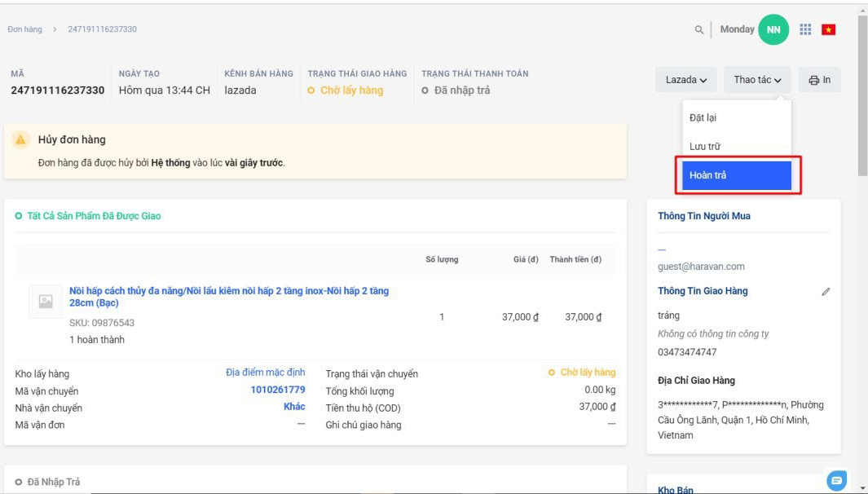Open the chat support bubble icon
The image size is (868, 494).
pos(836,481)
